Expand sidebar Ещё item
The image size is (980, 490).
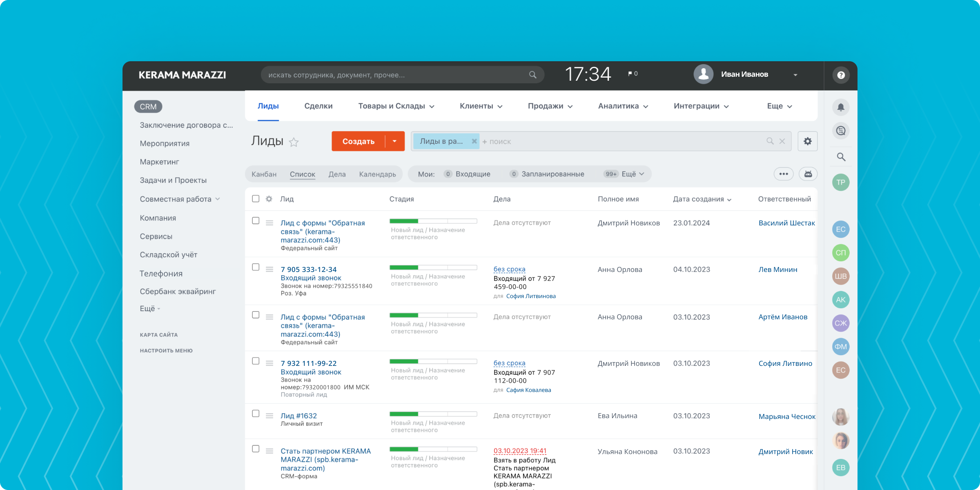pos(150,309)
